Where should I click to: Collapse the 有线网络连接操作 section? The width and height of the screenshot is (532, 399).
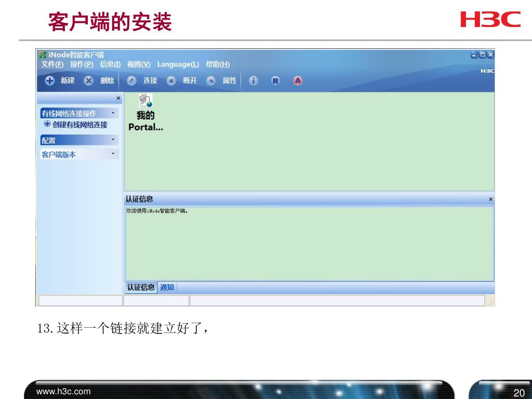pos(113,113)
